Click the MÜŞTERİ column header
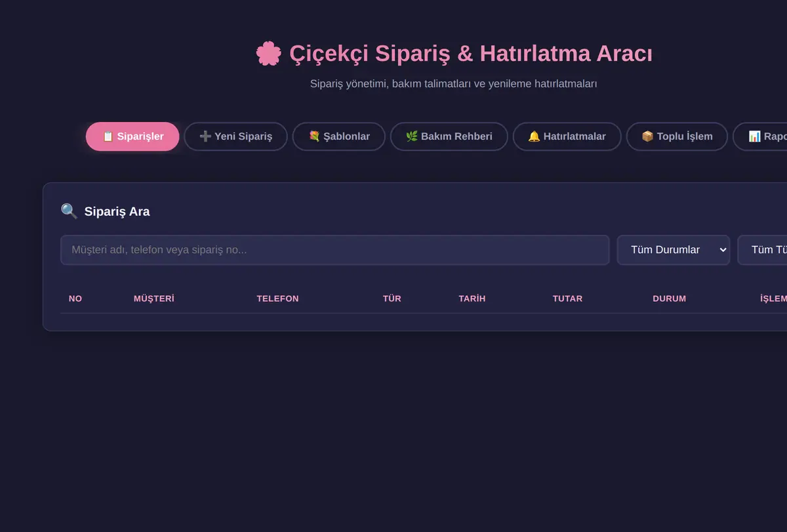787x532 pixels. click(154, 298)
